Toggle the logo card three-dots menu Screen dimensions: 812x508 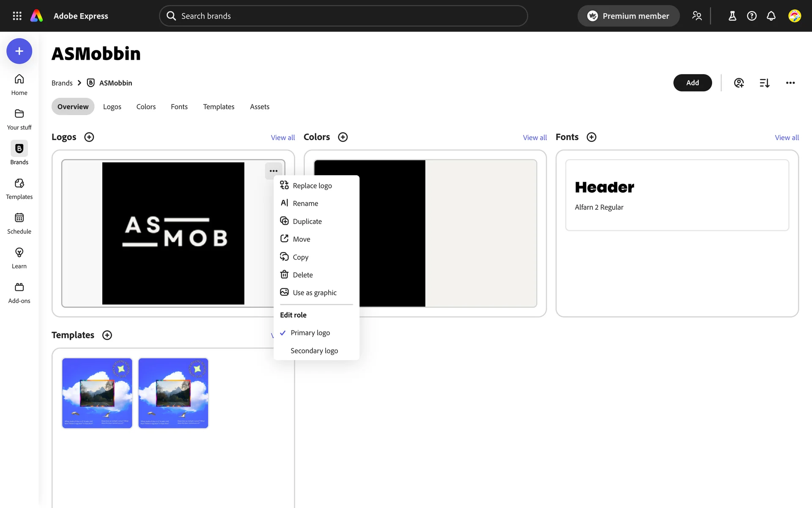point(273,171)
